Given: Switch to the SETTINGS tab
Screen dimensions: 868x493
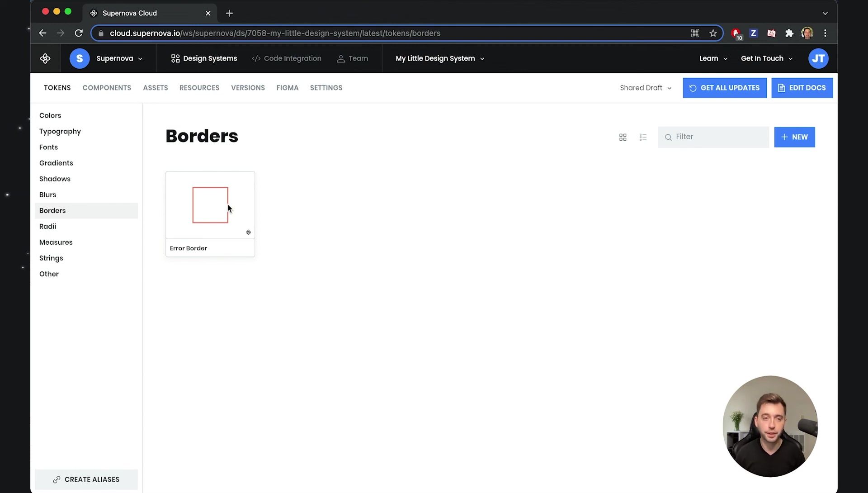Looking at the screenshot, I should [x=326, y=88].
